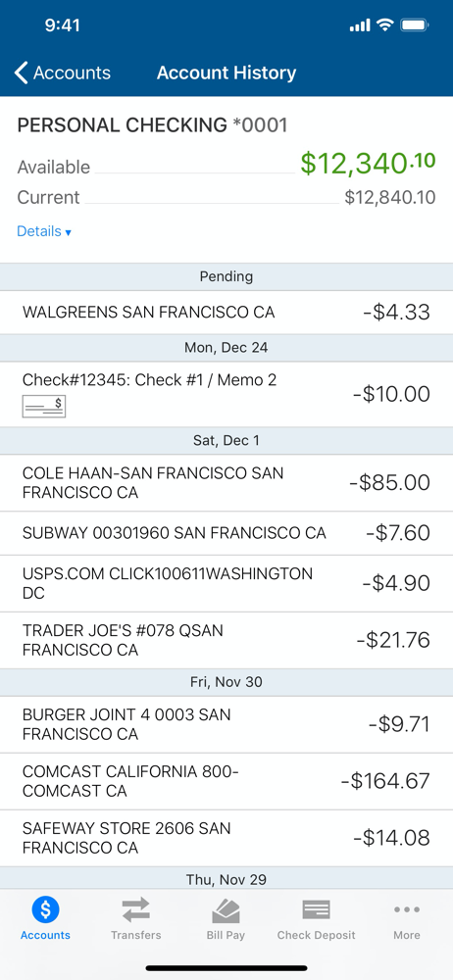Screen dimensions: 453x980
Task: Open the More three-dots icon
Action: click(407, 909)
